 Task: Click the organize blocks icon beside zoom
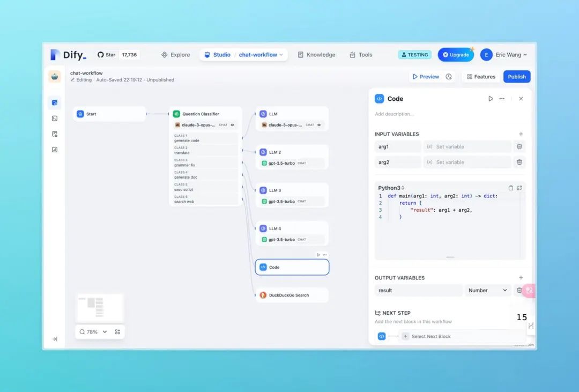coord(117,332)
